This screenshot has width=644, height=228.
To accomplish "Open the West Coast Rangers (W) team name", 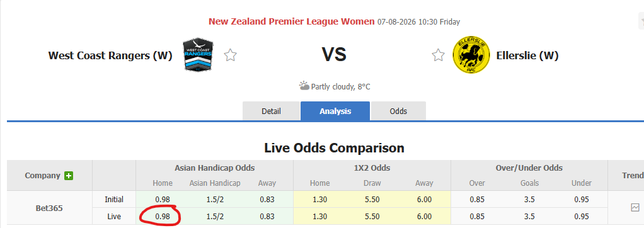I will click(x=110, y=55).
